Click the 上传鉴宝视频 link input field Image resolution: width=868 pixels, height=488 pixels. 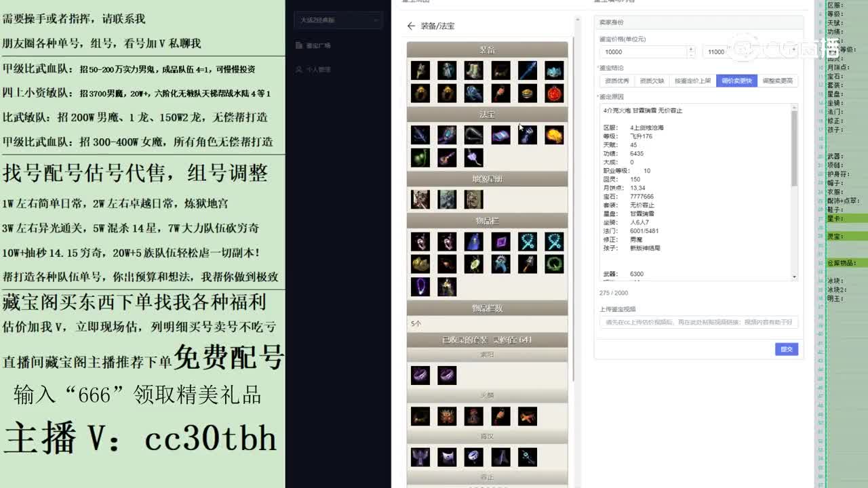[699, 323]
